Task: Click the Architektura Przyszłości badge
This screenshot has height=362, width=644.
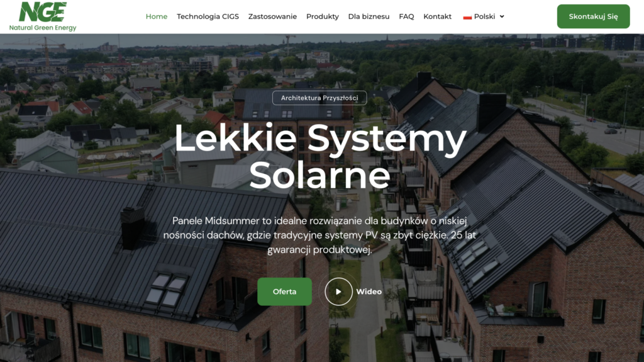Action: [x=319, y=98]
